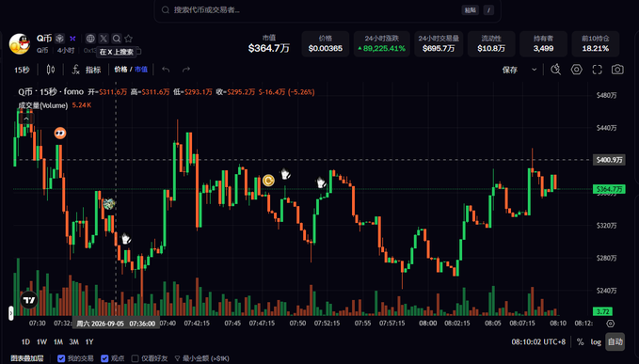Click the 保存 save button

click(x=510, y=70)
